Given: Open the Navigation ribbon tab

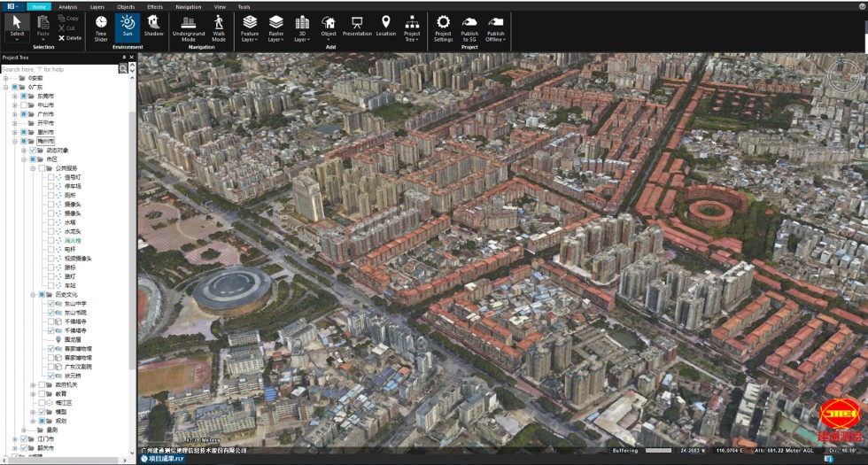Looking at the screenshot, I should tap(188, 7).
